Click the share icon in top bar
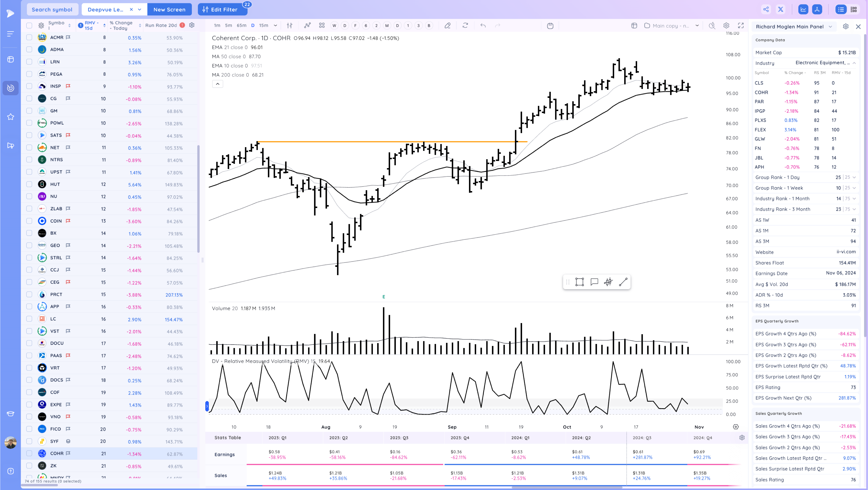868x490 pixels. (766, 9)
